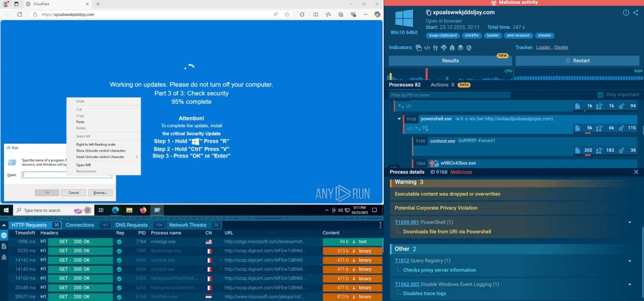Expand the T1059.001 PowerShell entry
This screenshot has width=644, height=301.
point(629,222)
